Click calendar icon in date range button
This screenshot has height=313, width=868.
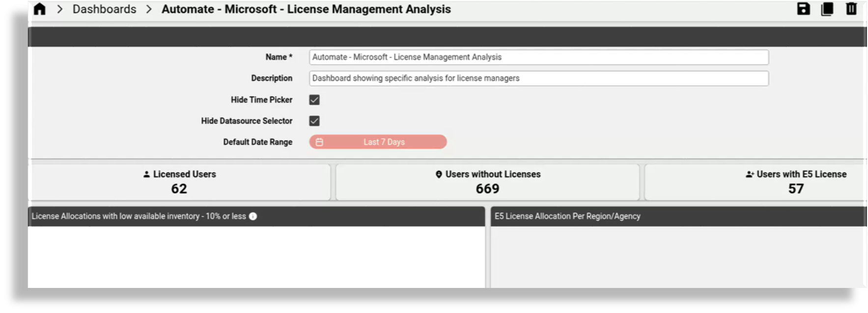coord(319,142)
